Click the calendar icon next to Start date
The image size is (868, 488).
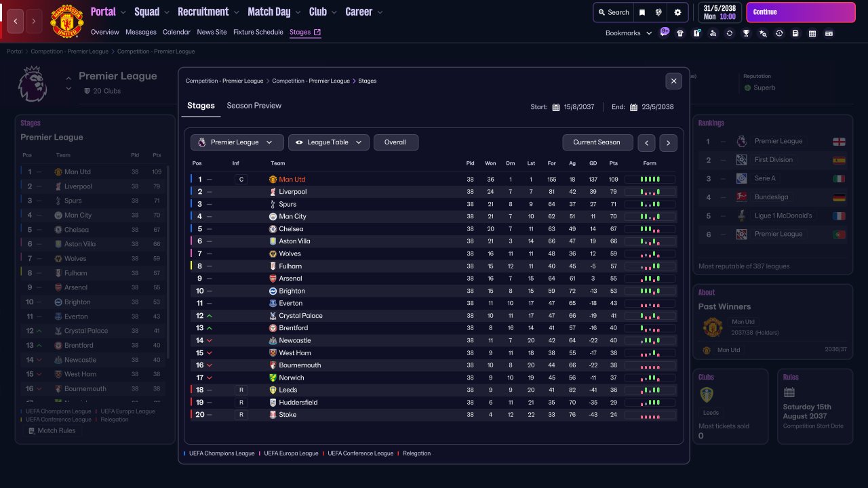pos(556,107)
